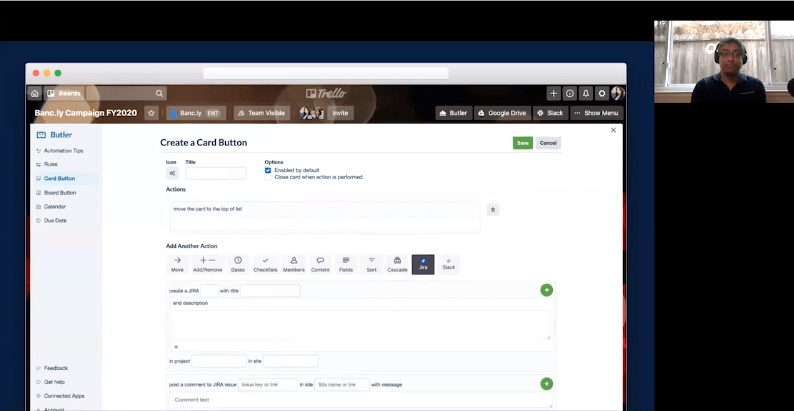Image resolution: width=794 pixels, height=411 pixels.
Task: Star the Banc.ly Campaign FY2020 board
Action: coord(151,113)
